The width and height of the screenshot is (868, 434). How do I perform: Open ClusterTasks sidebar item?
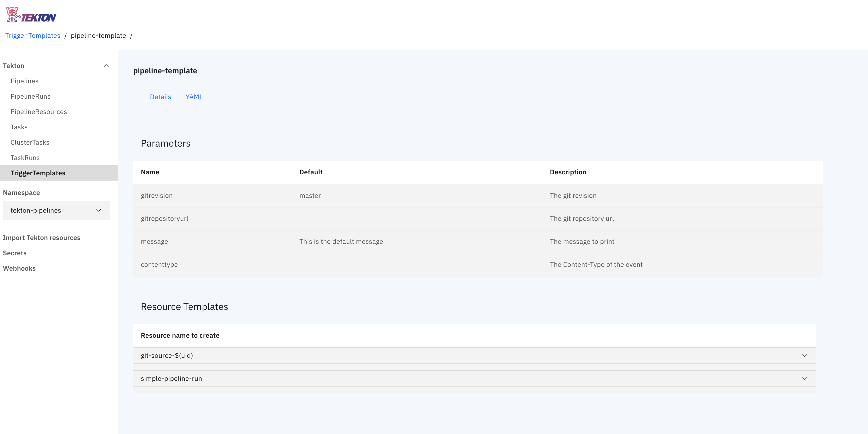pyautogui.click(x=30, y=143)
